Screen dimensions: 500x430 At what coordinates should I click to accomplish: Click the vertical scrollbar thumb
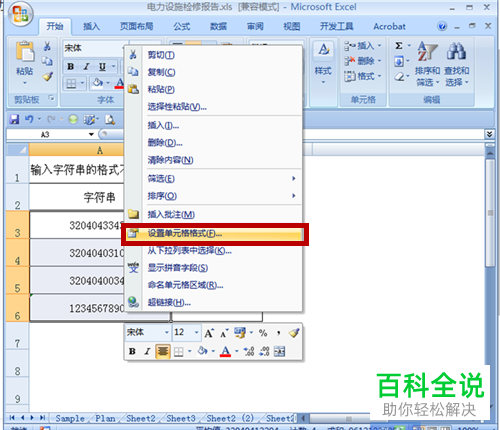(490, 213)
